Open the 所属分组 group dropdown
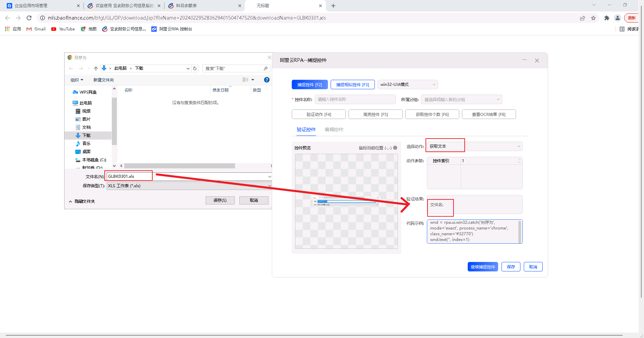Screen dimensions: 644x338 tap(461, 99)
